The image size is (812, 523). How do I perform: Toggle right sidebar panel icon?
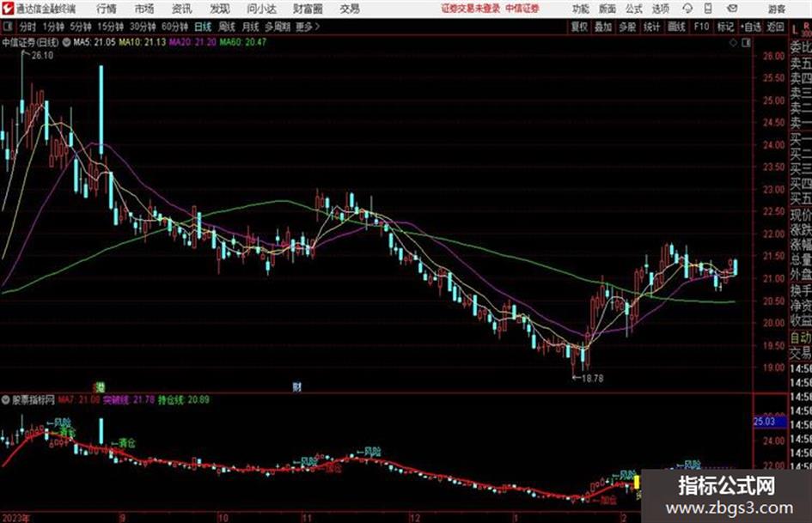(x=746, y=43)
